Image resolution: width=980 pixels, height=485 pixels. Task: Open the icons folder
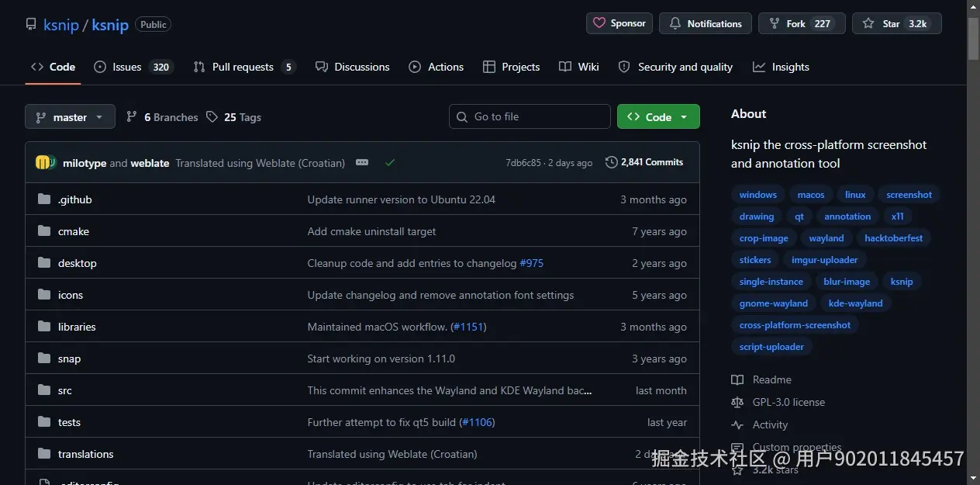(x=71, y=295)
